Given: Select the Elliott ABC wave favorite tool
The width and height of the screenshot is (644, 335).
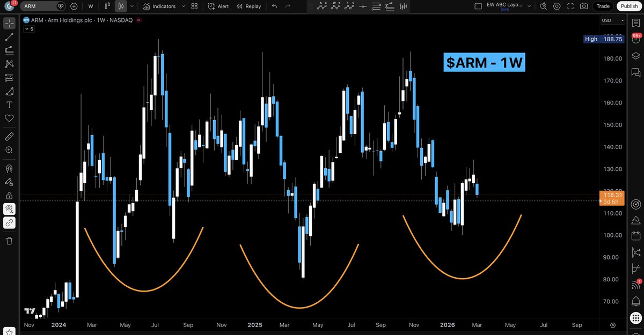Looking at the screenshot, I should (x=323, y=6).
